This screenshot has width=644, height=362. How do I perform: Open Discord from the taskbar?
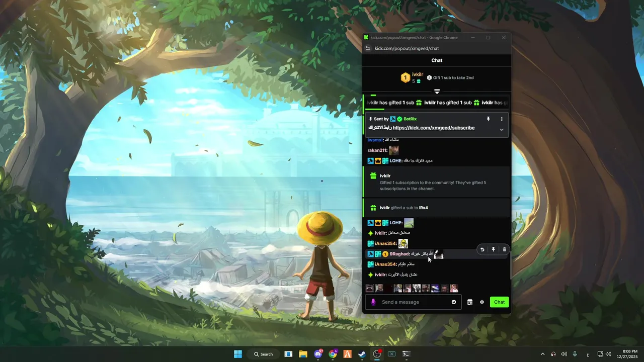(x=318, y=354)
